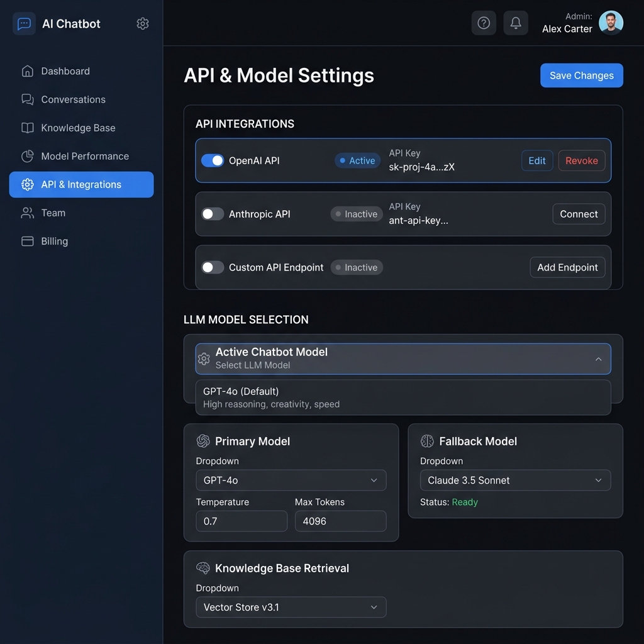Screen dimensions: 644x644
Task: Click the Temperature field showing 0.7
Action: pos(241,521)
